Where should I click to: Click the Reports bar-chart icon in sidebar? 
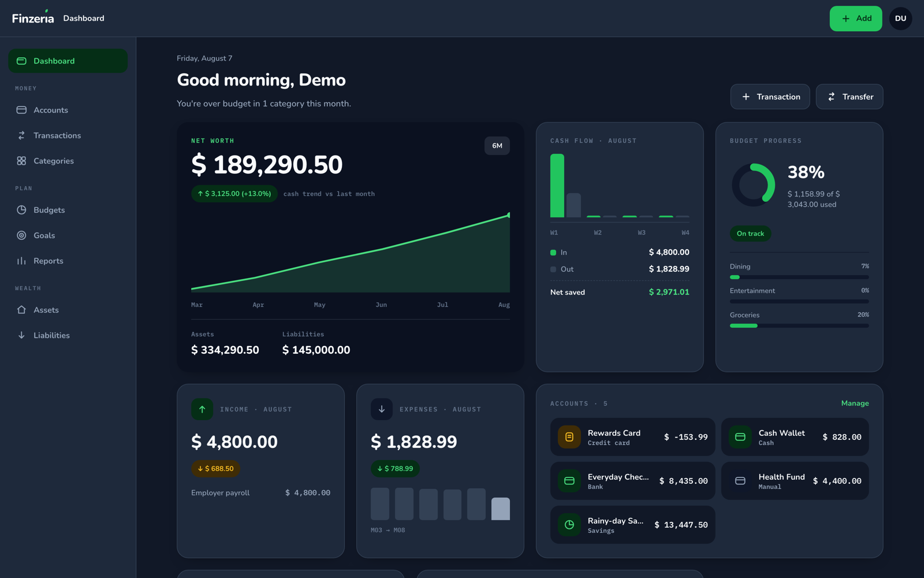click(x=21, y=261)
